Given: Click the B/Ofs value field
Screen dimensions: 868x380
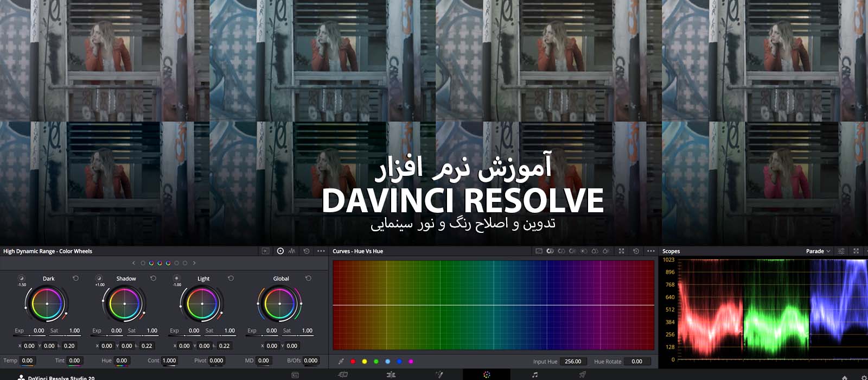Looking at the screenshot, I should (x=311, y=360).
